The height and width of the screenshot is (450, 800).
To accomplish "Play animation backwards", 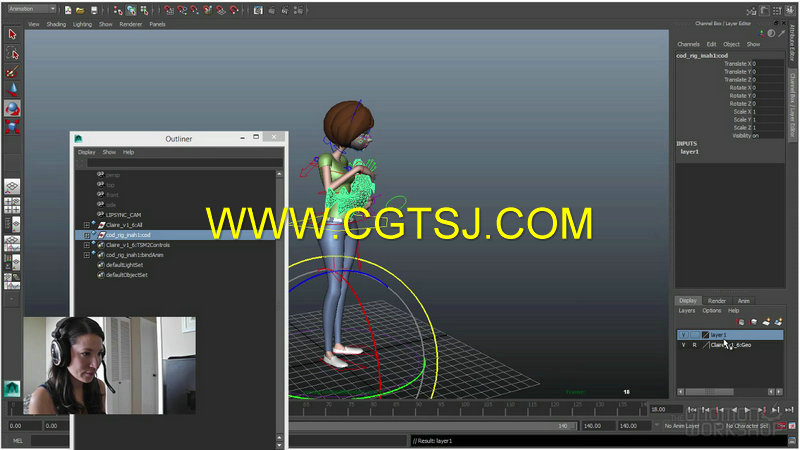I will coord(734,410).
